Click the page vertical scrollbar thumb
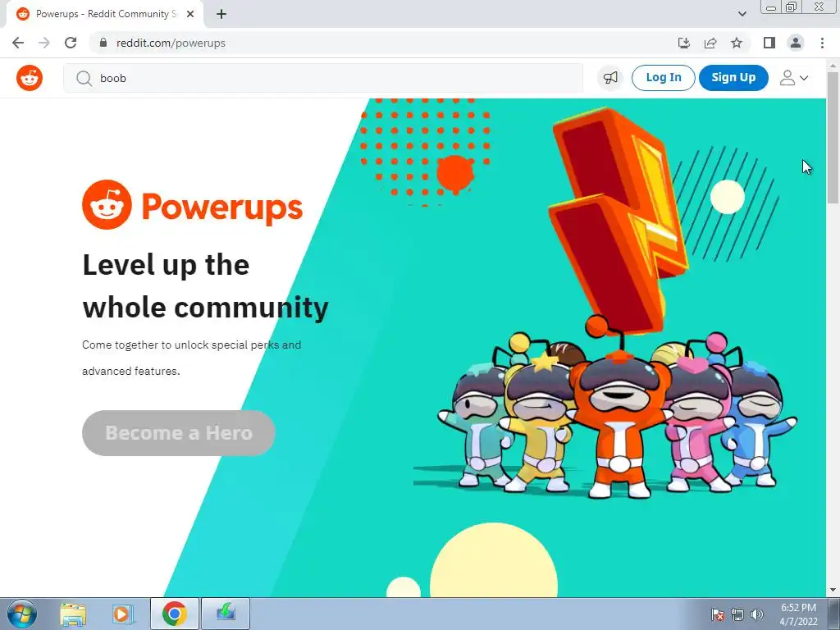The width and height of the screenshot is (840, 630). click(833, 137)
